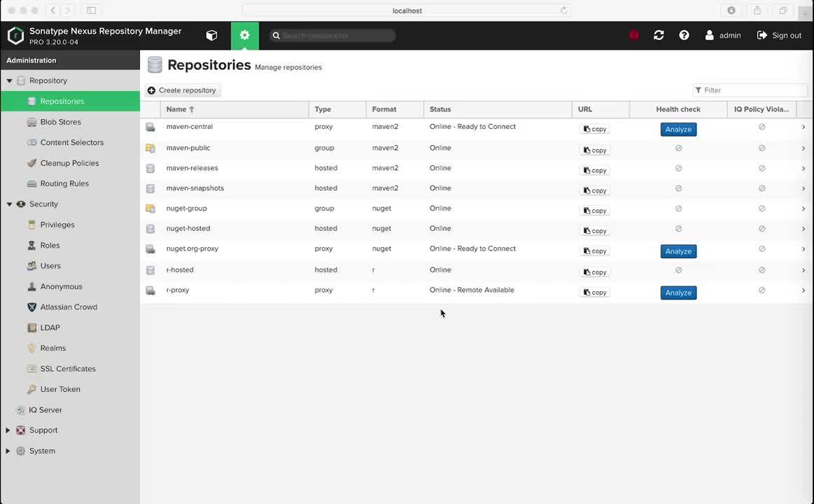Copy URL of nuget-hosted

595,231
